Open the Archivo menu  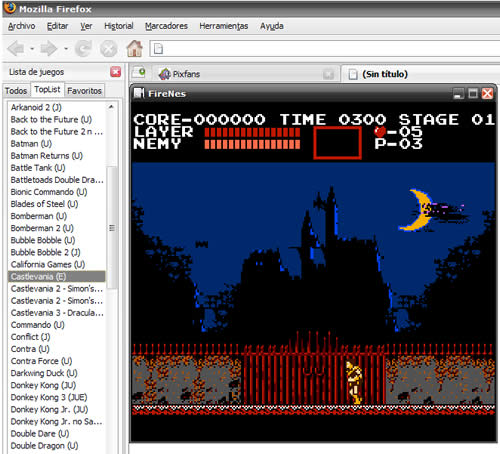pyautogui.click(x=22, y=26)
